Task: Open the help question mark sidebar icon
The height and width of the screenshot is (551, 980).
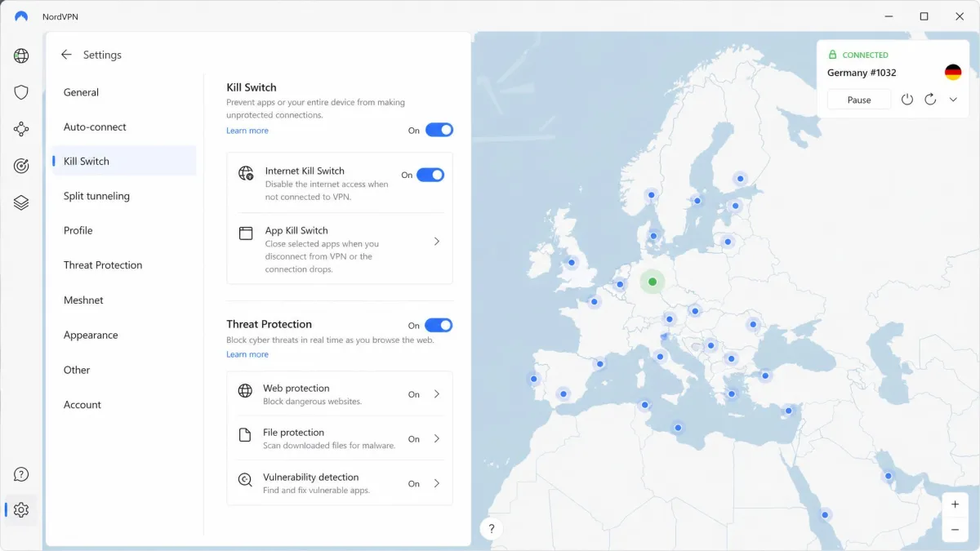Action: click(x=21, y=474)
